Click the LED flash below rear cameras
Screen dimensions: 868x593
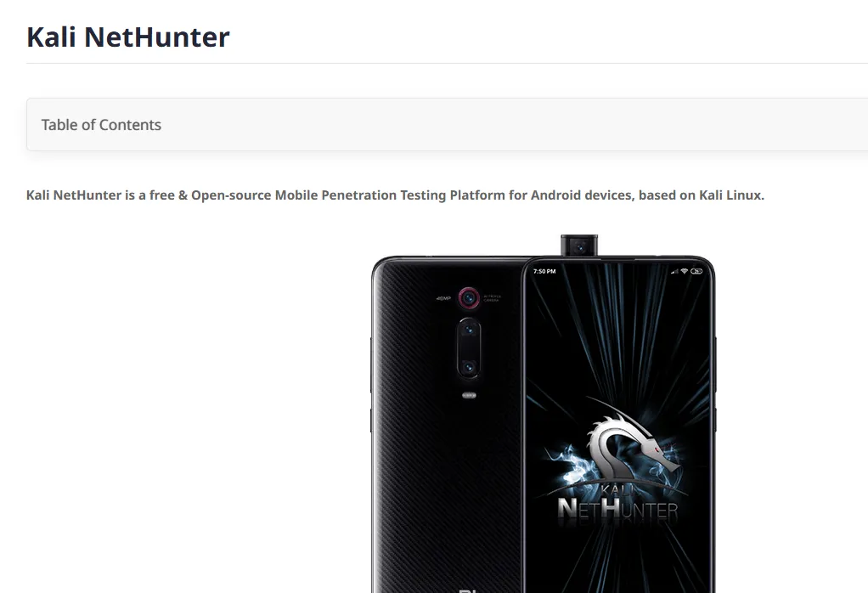pos(469,395)
